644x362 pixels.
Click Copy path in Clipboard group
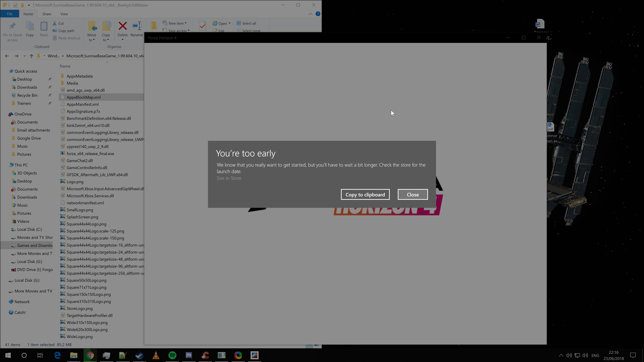click(63, 31)
